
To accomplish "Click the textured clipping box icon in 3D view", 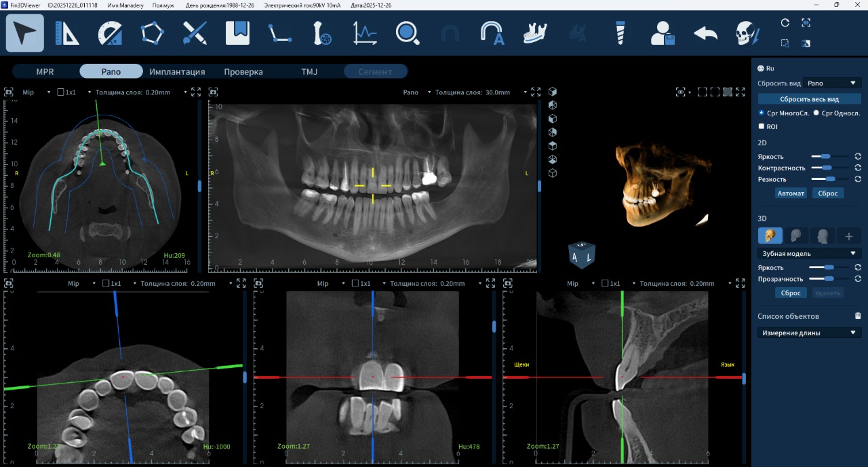I will [x=728, y=92].
